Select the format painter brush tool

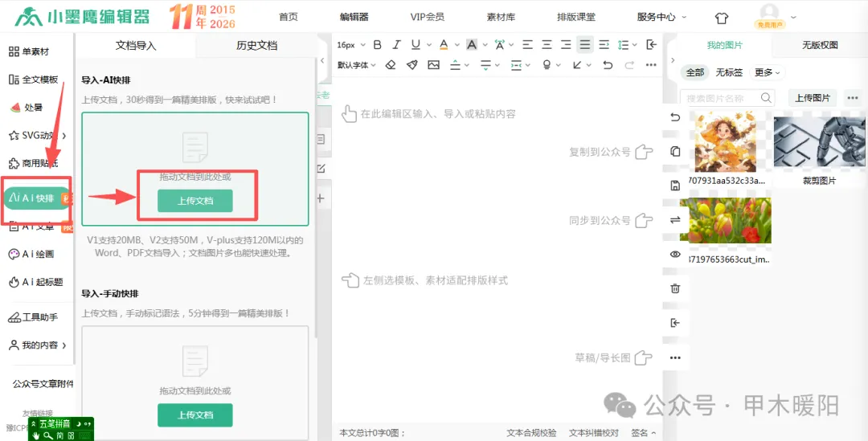[411, 65]
